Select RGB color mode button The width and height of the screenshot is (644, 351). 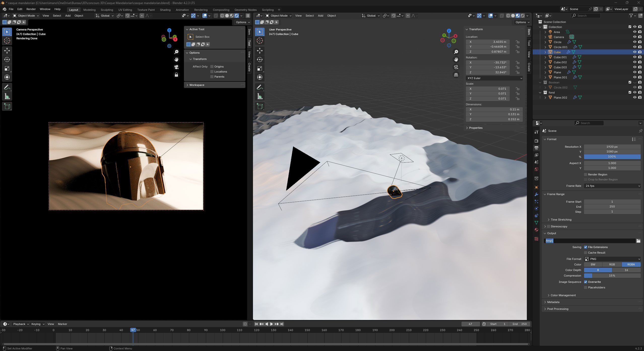coord(612,265)
